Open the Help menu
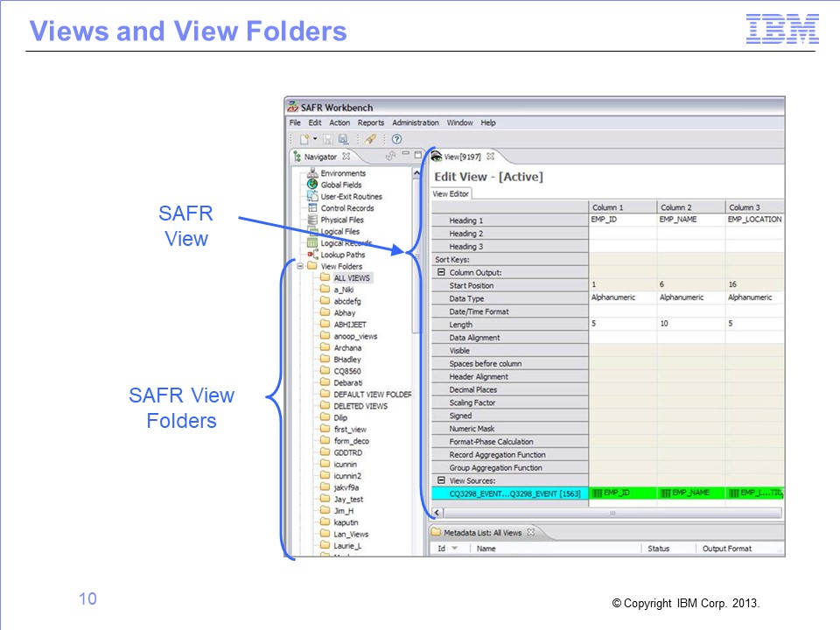This screenshot has height=630, width=840. [488, 122]
